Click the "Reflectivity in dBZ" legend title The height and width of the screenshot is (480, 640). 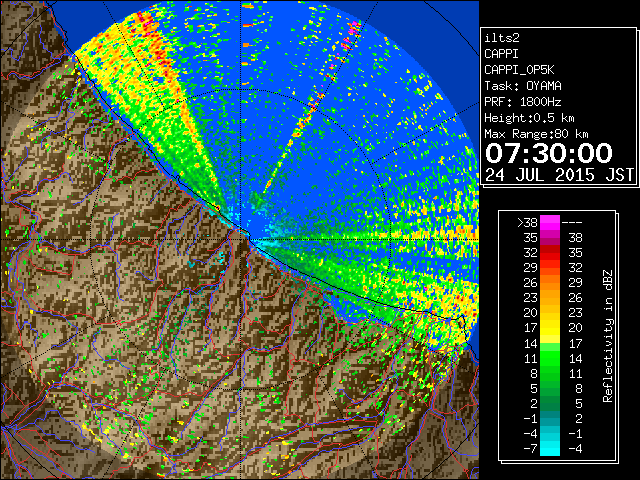point(607,336)
